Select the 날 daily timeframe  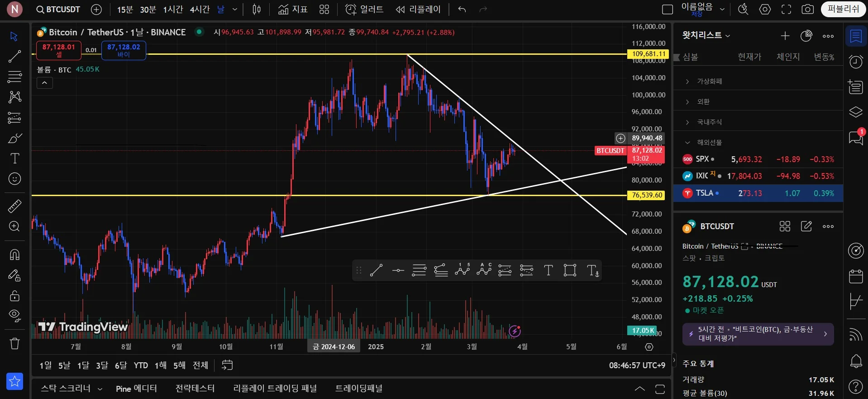coord(221,10)
